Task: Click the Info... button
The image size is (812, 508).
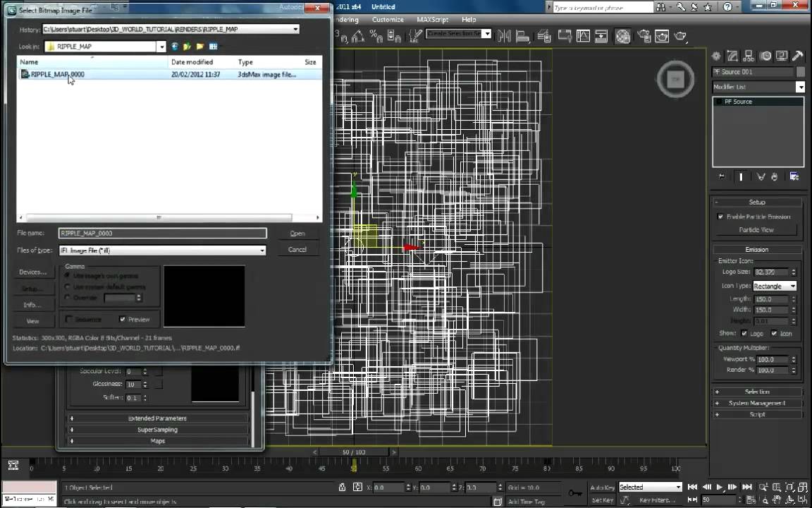Action: point(32,304)
